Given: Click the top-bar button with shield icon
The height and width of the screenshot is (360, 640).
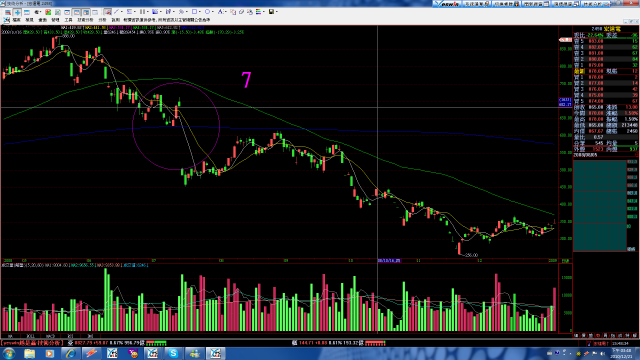Looking at the screenshot, I should [x=506, y=4].
